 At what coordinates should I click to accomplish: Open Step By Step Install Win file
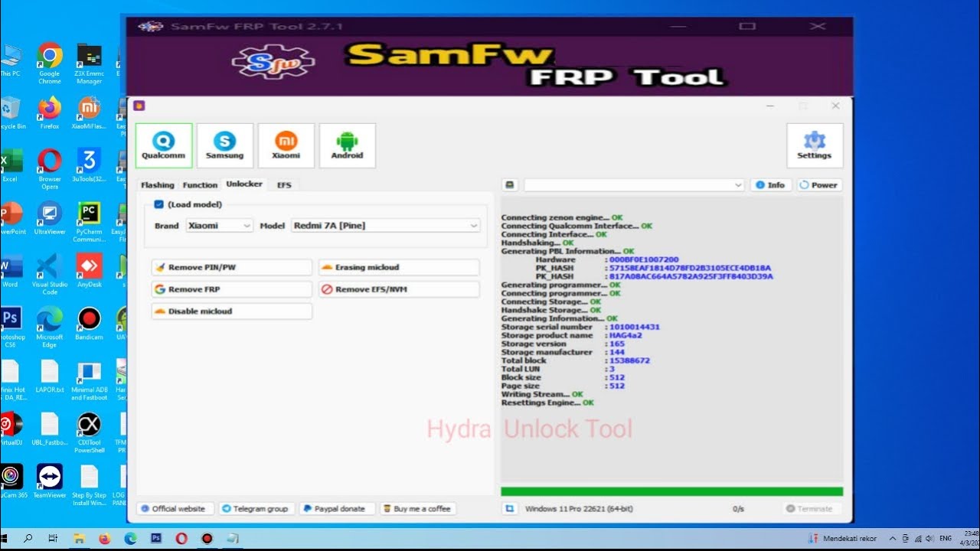point(89,486)
